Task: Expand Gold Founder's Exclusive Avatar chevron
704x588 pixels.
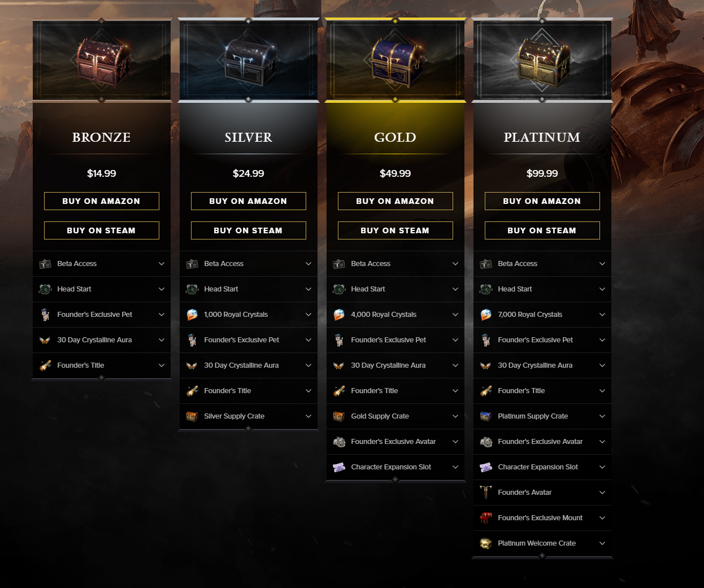Action: coord(455,442)
